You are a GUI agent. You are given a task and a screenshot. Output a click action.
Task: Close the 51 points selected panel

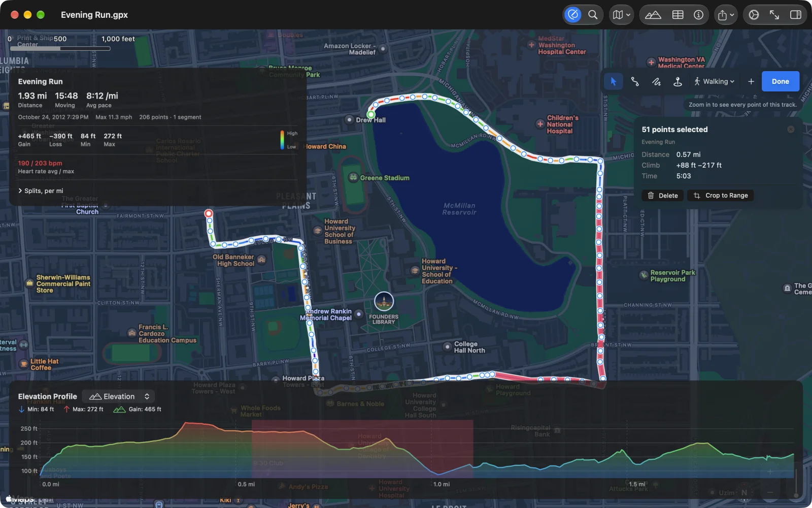pos(791,130)
